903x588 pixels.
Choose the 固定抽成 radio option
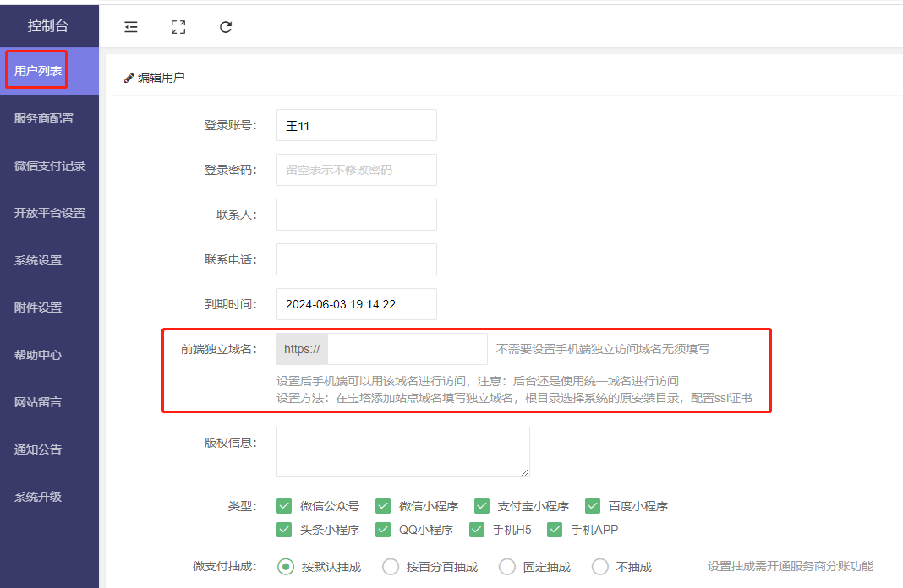(x=507, y=567)
